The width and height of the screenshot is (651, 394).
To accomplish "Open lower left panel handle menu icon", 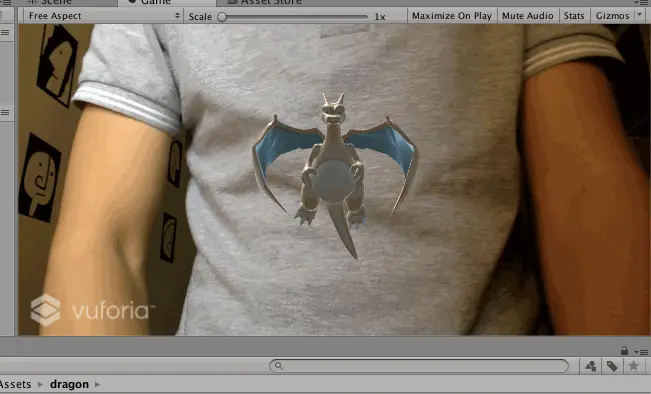I will (x=5, y=113).
